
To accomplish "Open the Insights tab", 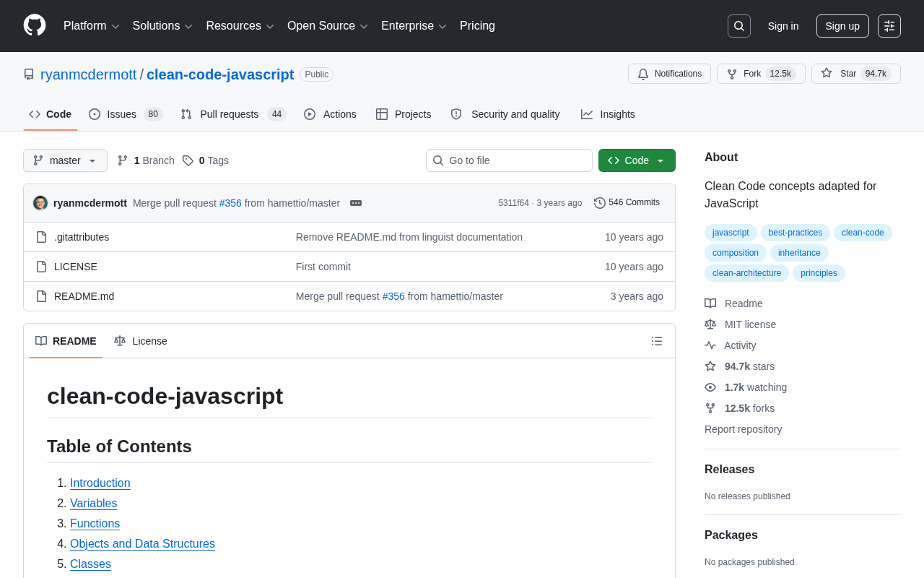I will click(608, 114).
